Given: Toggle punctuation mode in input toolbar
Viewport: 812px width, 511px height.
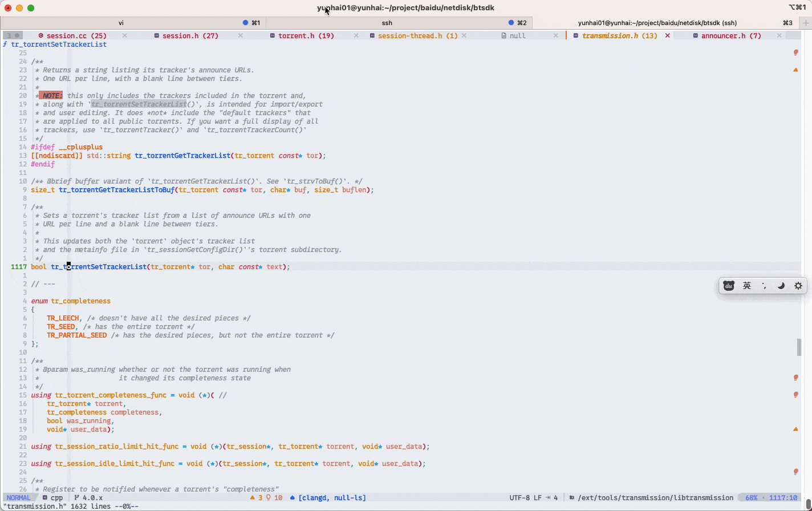Looking at the screenshot, I should (x=764, y=286).
